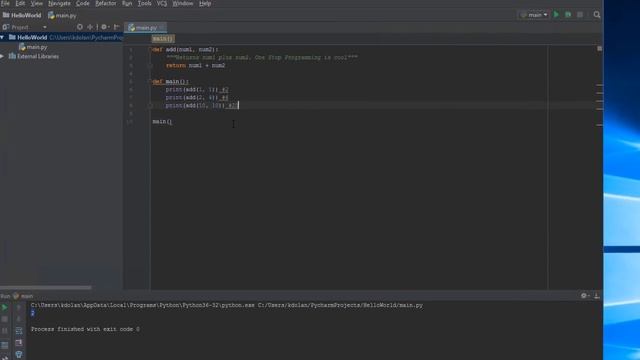Image resolution: width=640 pixels, height=360 pixels.
Task: Click code inspection indicator at editor top-right
Action: click(599, 49)
